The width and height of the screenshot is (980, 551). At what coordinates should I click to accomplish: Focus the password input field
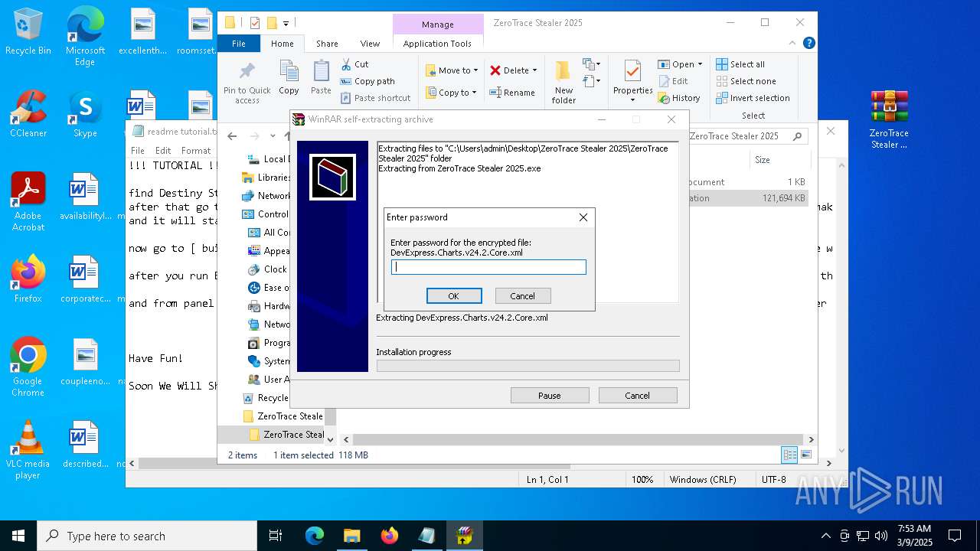click(x=488, y=267)
